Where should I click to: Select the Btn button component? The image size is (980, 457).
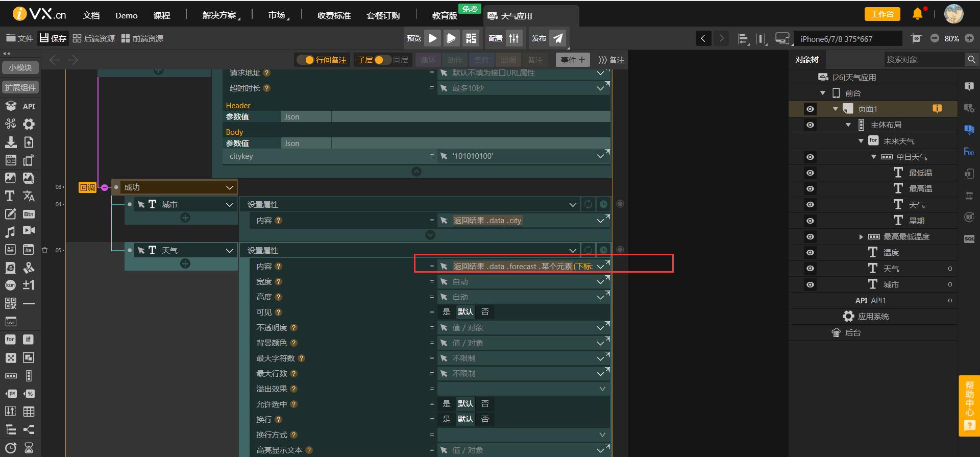[29, 214]
